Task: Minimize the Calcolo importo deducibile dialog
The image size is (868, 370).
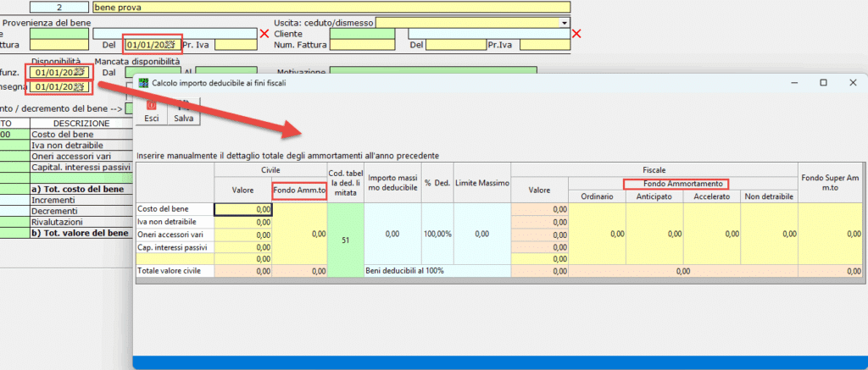Action: tap(786, 83)
